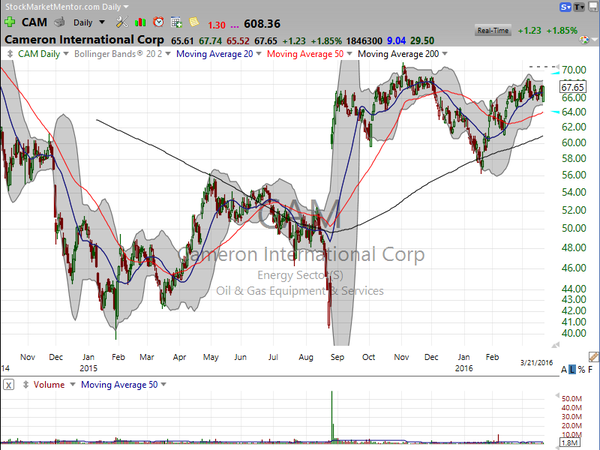Close the Volume pane with X

pos(9,385)
